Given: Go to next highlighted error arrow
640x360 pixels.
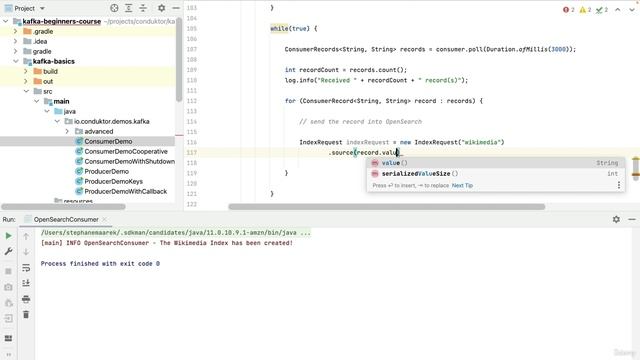Looking at the screenshot, I should tap(632, 9).
